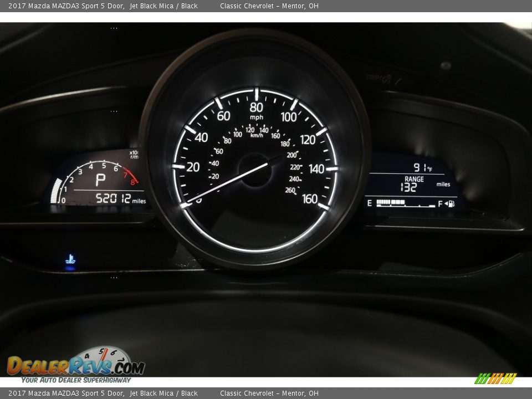Click the 140 mph number on speedometer
This screenshot has height=399, width=532.
pos(316,168)
